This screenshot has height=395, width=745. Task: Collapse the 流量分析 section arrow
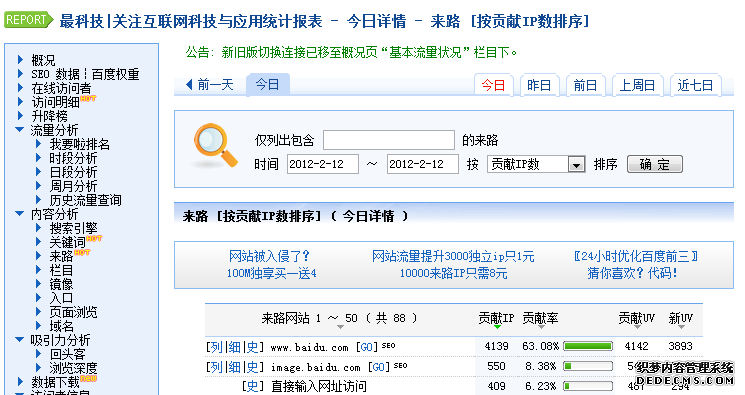pyautogui.click(x=19, y=129)
